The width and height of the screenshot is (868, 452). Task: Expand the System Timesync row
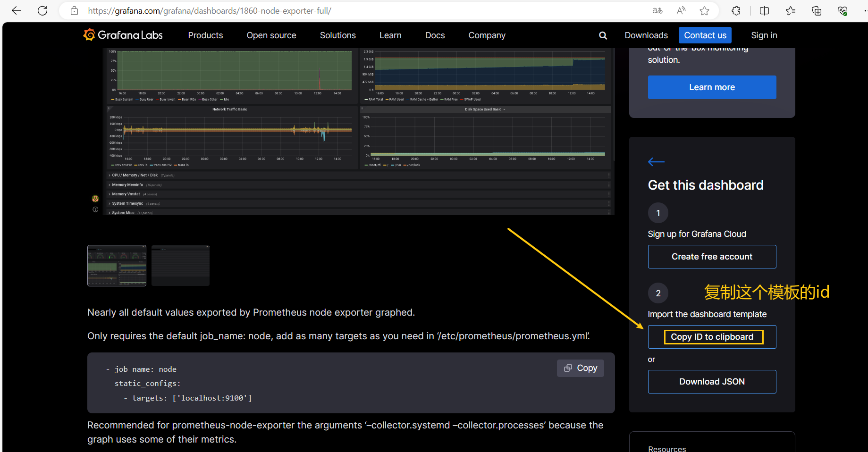tap(359, 203)
